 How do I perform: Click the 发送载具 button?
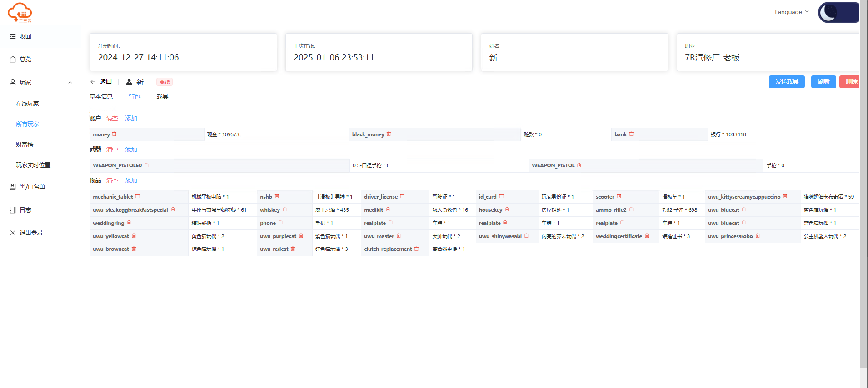tap(787, 82)
